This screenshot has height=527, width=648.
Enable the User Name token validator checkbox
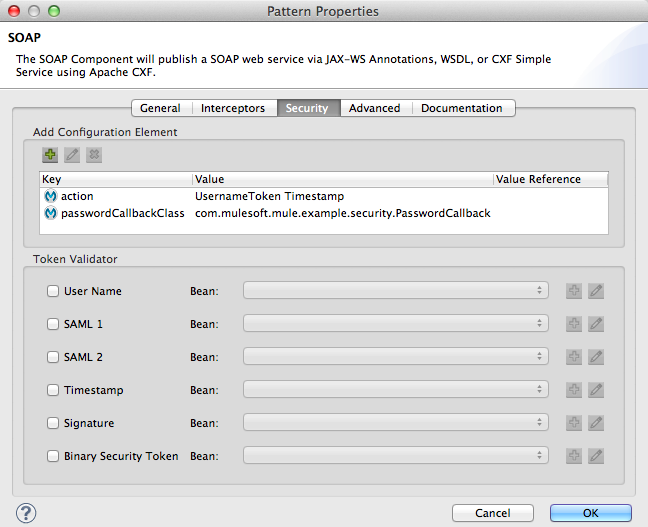click(53, 291)
